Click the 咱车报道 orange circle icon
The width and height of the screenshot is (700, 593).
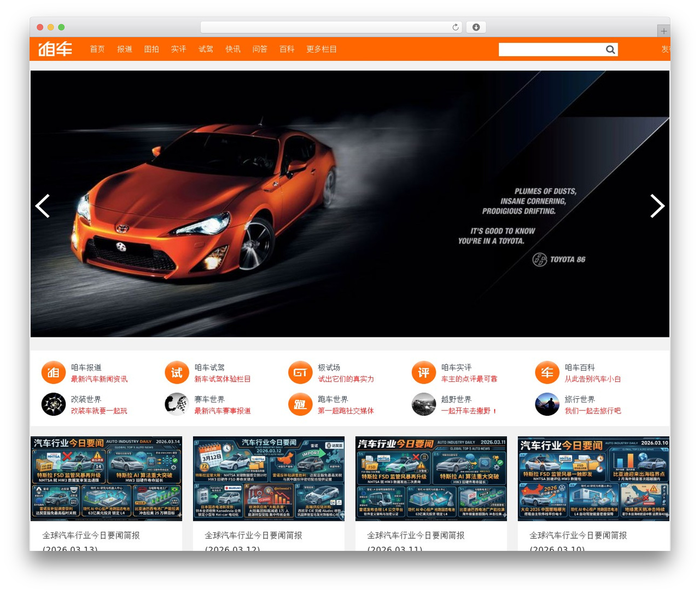tap(54, 373)
